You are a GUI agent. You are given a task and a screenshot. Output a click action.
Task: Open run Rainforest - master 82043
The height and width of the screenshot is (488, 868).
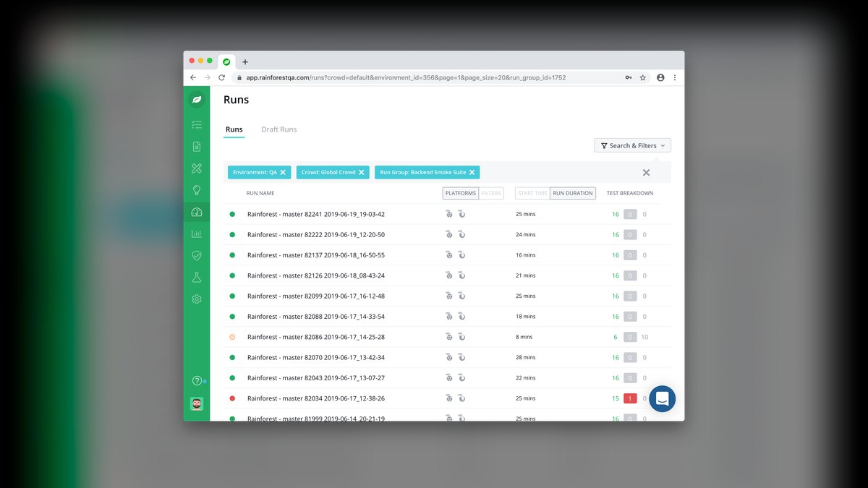(316, 378)
